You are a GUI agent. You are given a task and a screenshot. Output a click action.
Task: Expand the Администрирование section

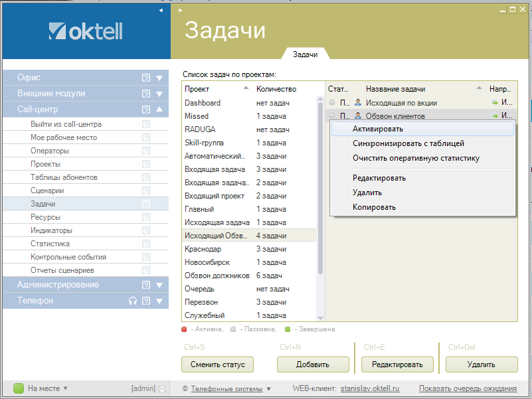coord(159,285)
